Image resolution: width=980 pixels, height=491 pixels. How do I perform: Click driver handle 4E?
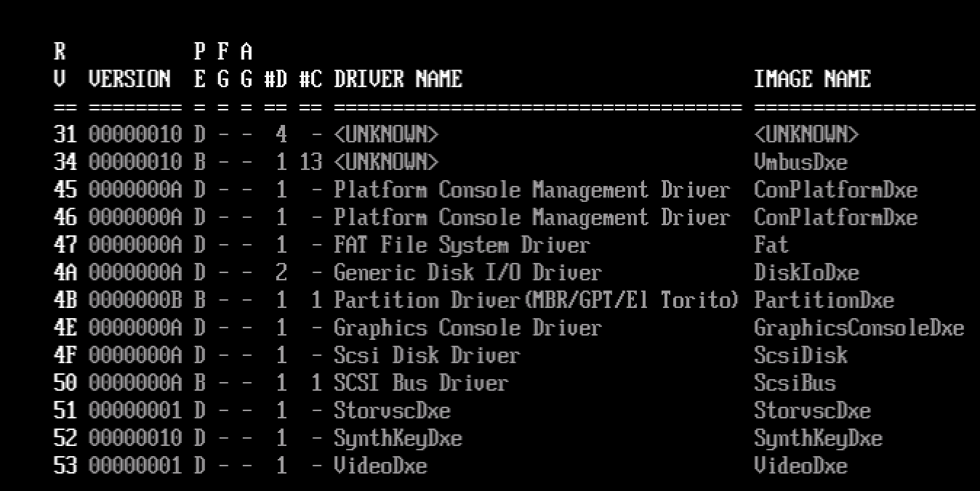click(x=65, y=328)
